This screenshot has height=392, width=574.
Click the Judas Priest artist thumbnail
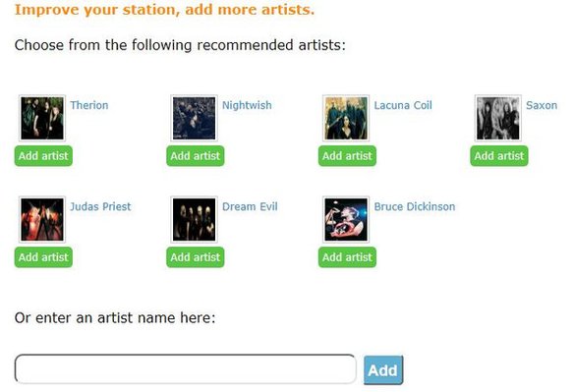42,220
